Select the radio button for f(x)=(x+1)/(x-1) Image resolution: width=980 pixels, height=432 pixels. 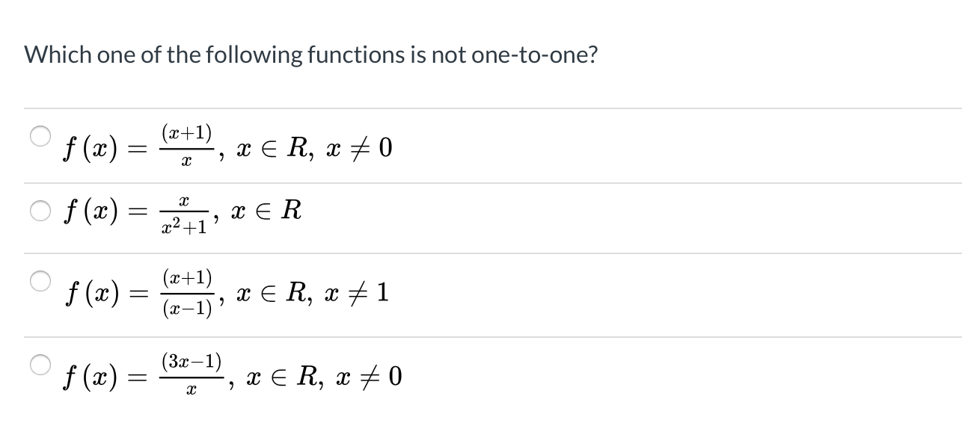40,280
